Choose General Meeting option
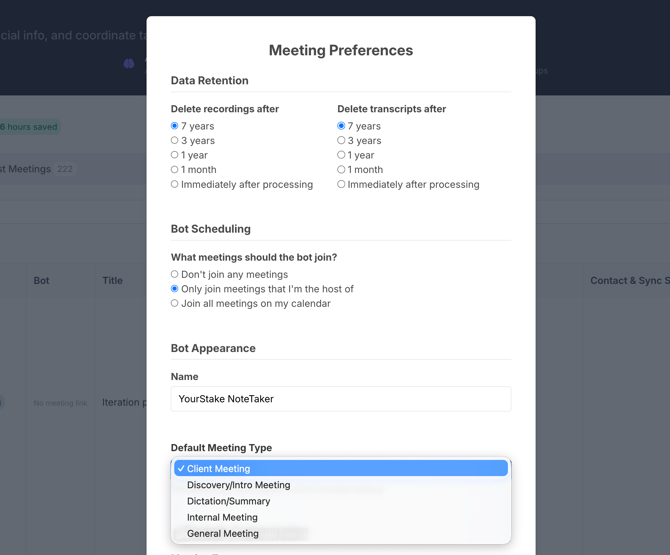The width and height of the screenshot is (670, 555). 223,533
